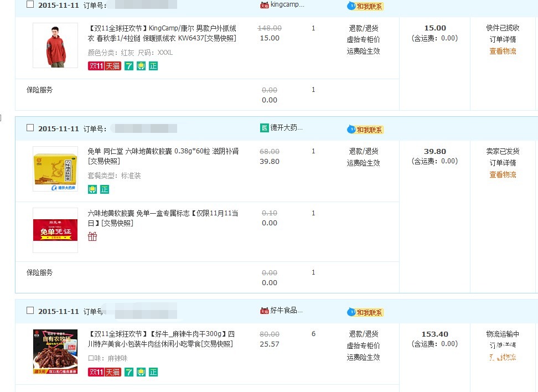The image size is (538, 392).
Task: Click the 卖家已发货 status text
Action: 503,151
